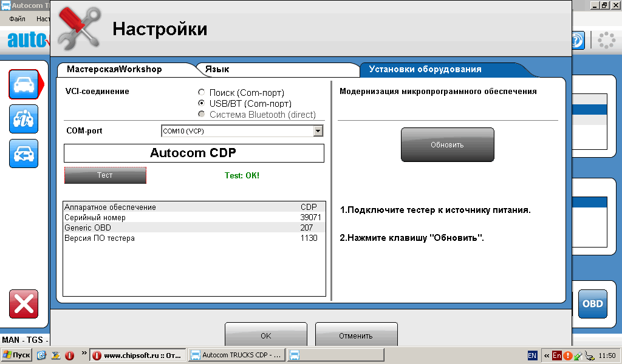
Task: Open the Help question mark icon
Action: click(576, 40)
